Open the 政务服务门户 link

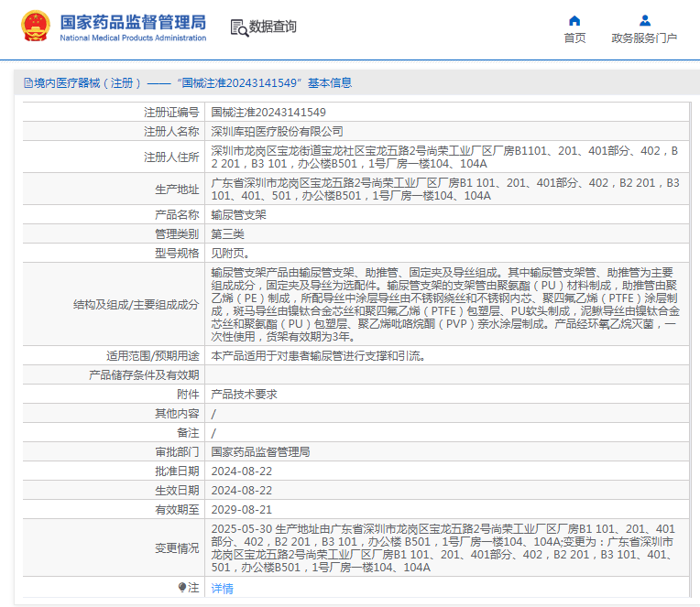coord(644,38)
